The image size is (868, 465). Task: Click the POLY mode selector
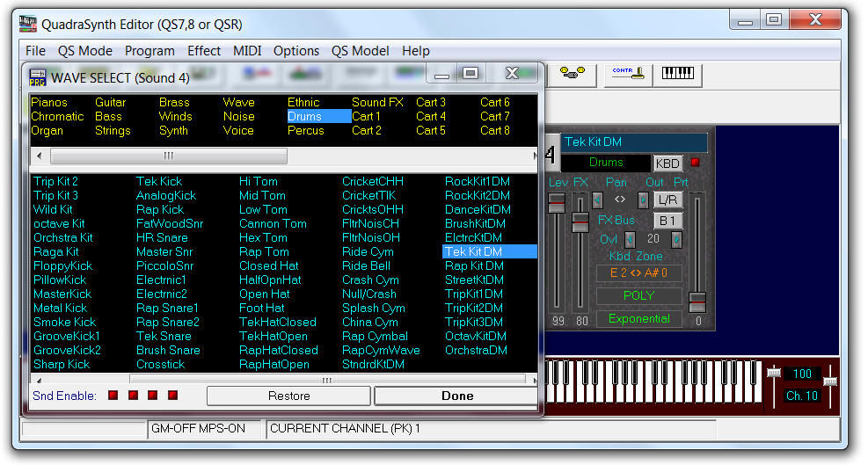point(638,295)
